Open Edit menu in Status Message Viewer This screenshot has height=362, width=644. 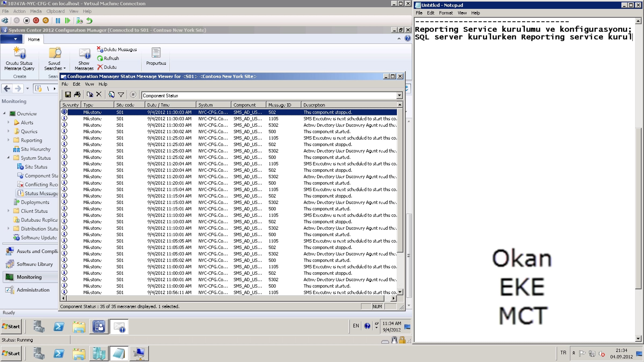(76, 84)
